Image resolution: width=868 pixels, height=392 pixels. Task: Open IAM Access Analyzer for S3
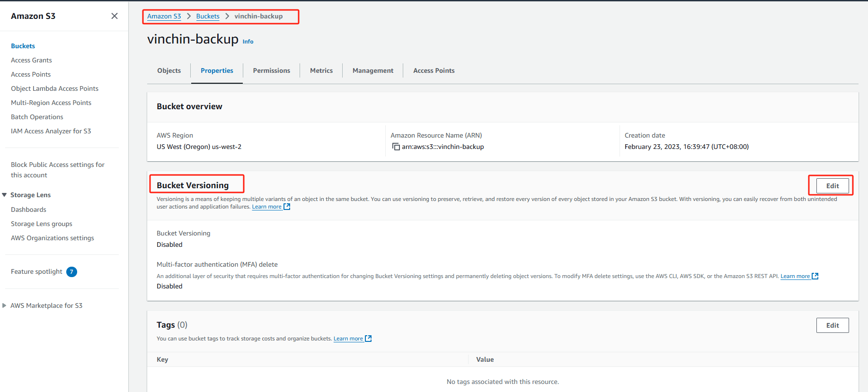pyautogui.click(x=51, y=131)
